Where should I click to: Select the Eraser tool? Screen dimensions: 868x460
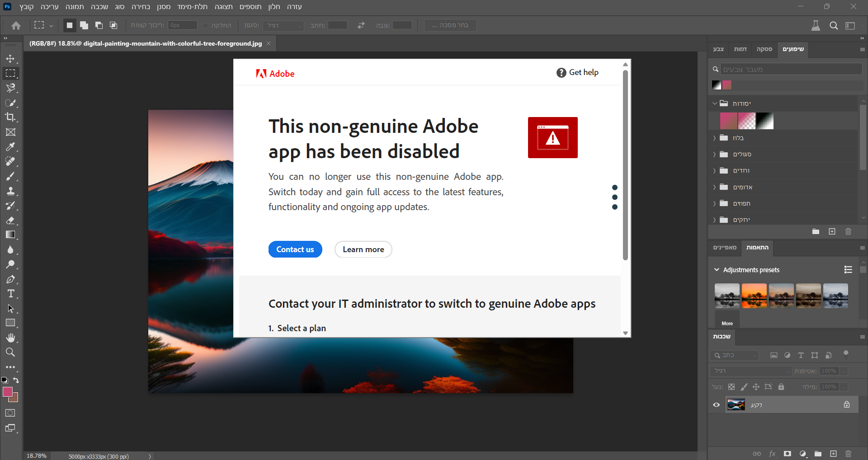10,220
